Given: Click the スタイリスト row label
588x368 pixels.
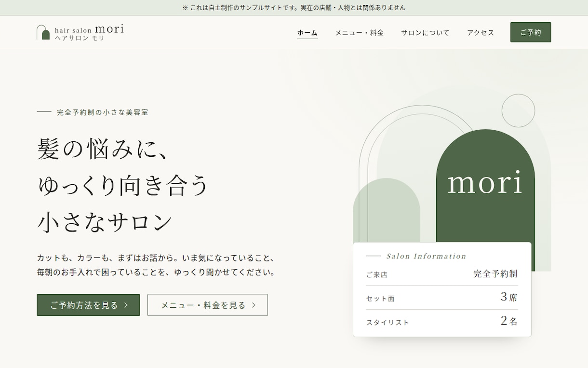Looking at the screenshot, I should coord(388,323).
